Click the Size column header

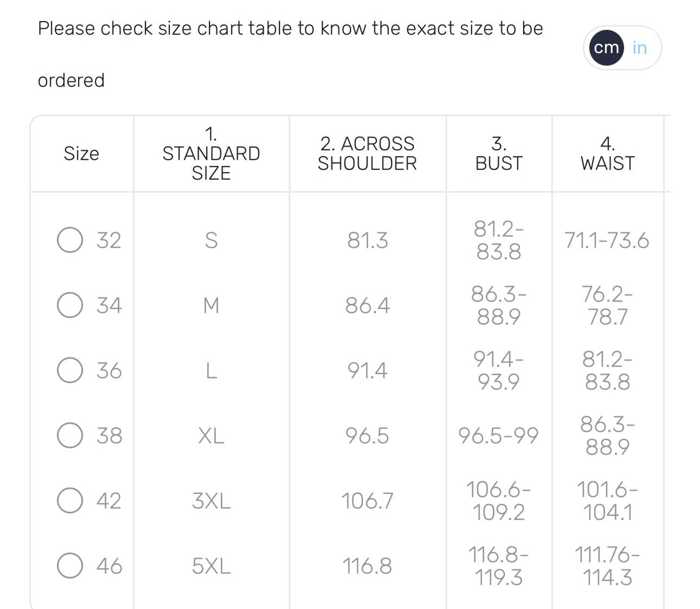point(81,153)
